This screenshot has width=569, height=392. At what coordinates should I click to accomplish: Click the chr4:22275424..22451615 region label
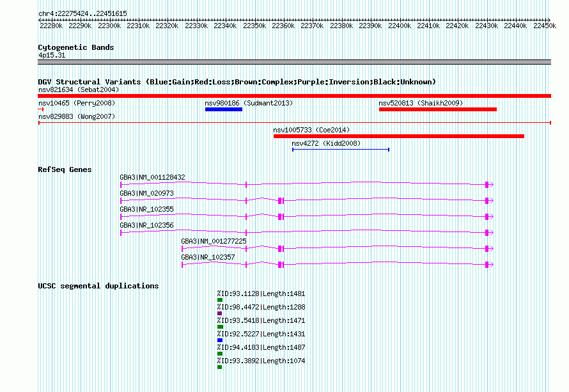[82, 14]
